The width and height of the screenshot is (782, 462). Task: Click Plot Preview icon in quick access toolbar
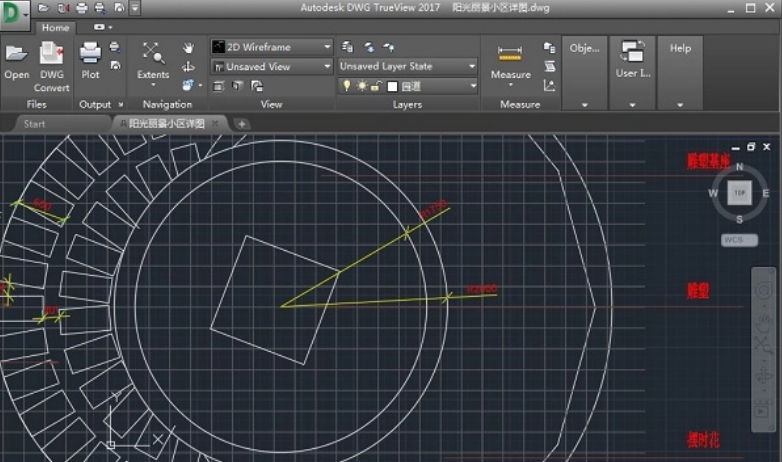[119, 8]
